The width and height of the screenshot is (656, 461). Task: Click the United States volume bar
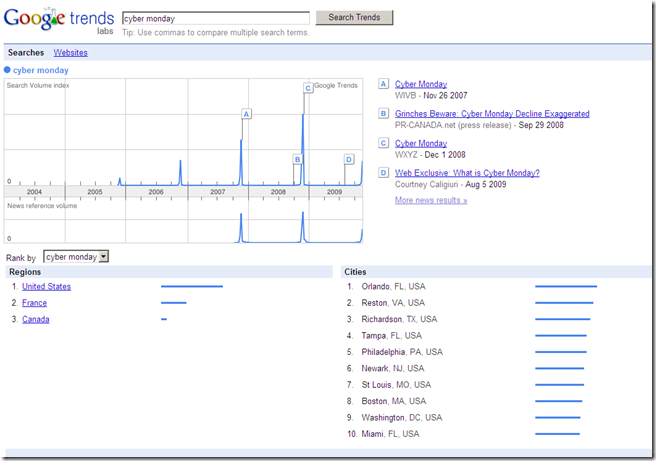click(x=192, y=287)
